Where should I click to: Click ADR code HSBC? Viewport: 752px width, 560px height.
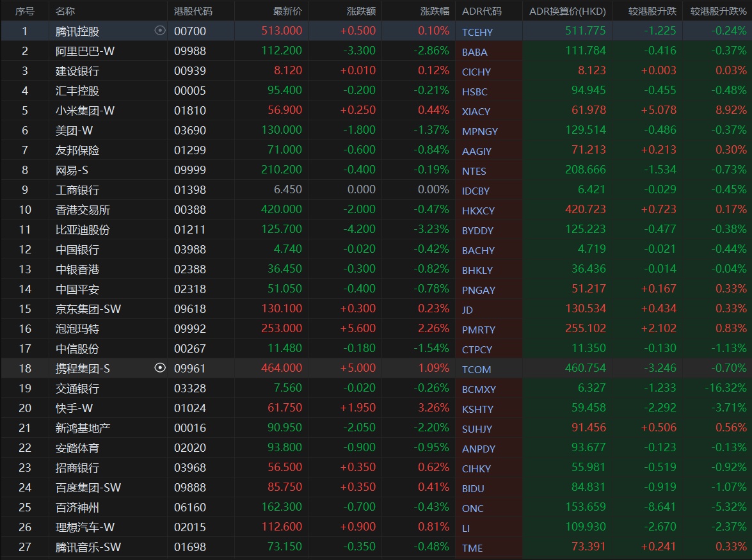pyautogui.click(x=474, y=92)
